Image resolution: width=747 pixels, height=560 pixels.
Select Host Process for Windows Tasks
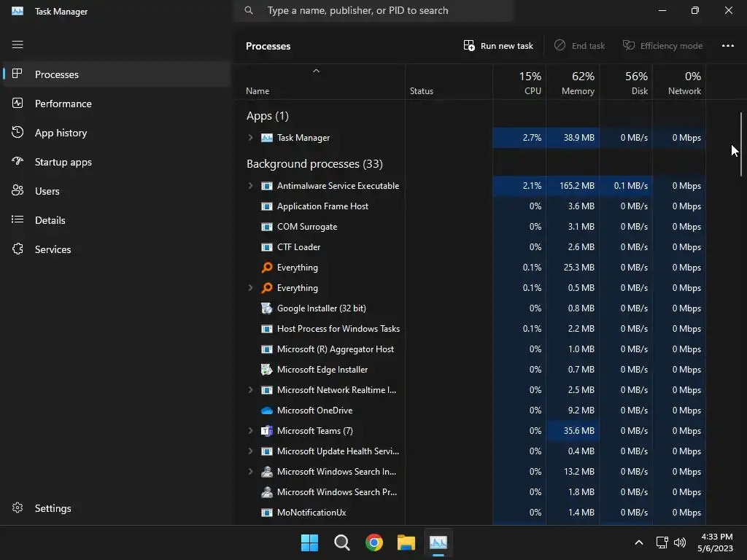tap(471, 329)
